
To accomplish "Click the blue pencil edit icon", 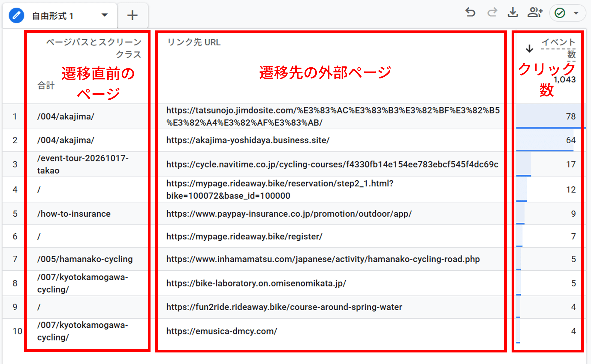I will (x=16, y=16).
